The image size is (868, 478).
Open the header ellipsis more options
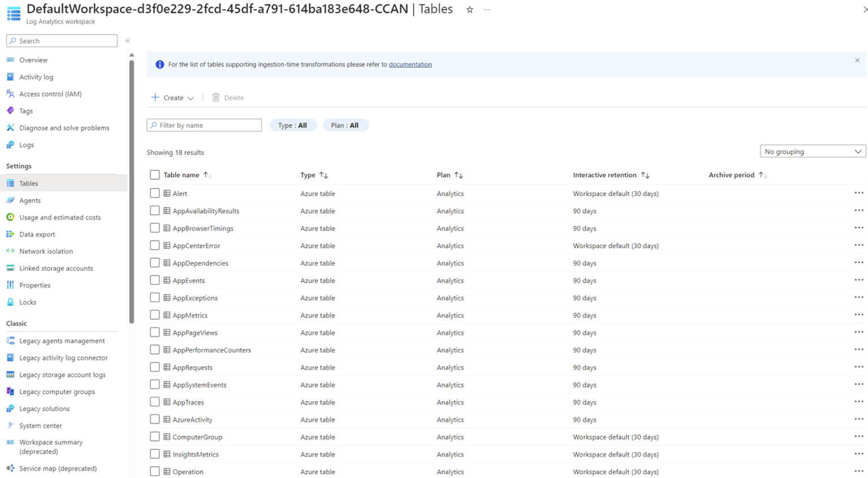click(x=487, y=10)
